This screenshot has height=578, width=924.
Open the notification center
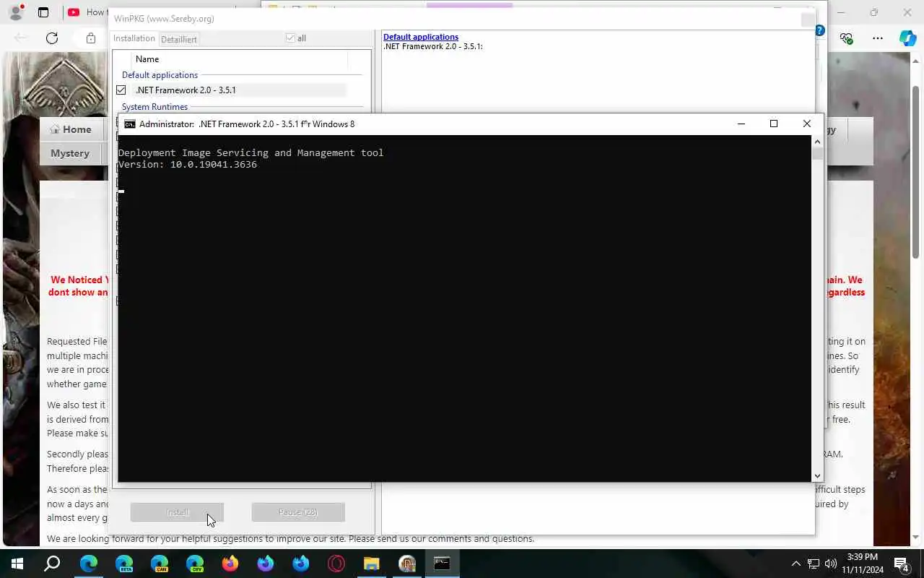point(902,564)
